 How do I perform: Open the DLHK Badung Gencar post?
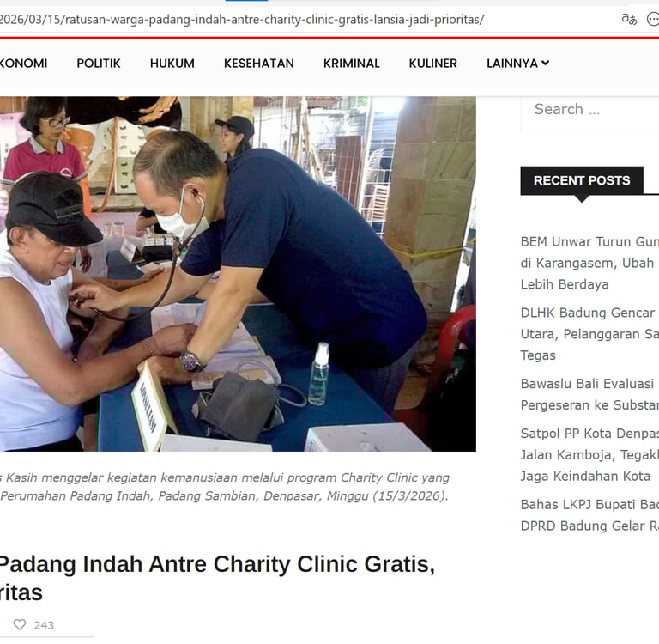tap(589, 334)
